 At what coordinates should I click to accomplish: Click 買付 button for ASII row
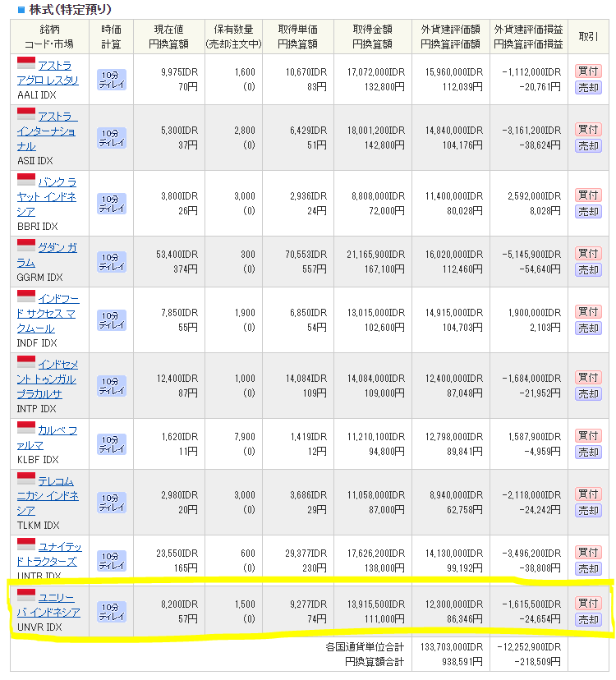pos(588,129)
